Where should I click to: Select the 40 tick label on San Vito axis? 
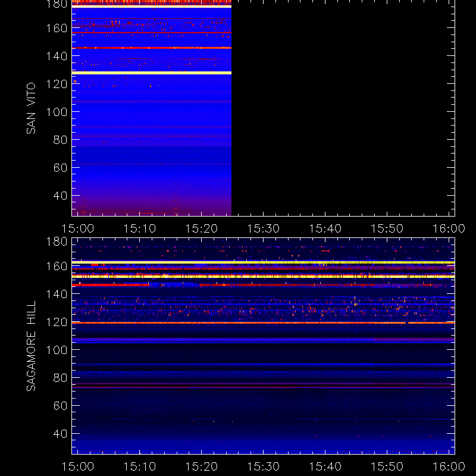tap(60, 196)
